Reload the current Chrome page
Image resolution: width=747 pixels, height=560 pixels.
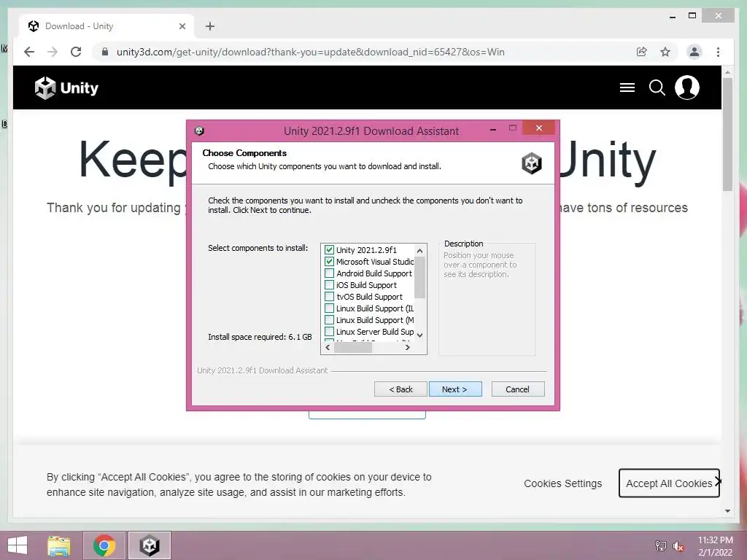click(76, 52)
